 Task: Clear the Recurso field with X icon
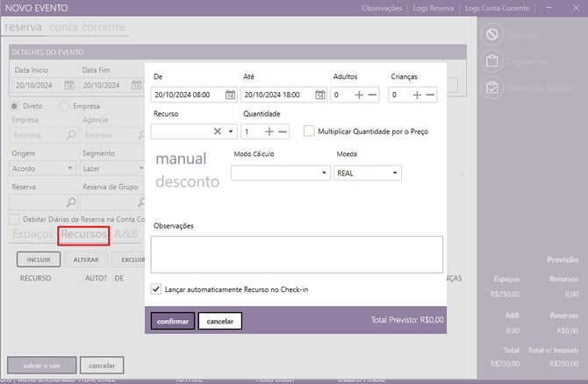218,132
